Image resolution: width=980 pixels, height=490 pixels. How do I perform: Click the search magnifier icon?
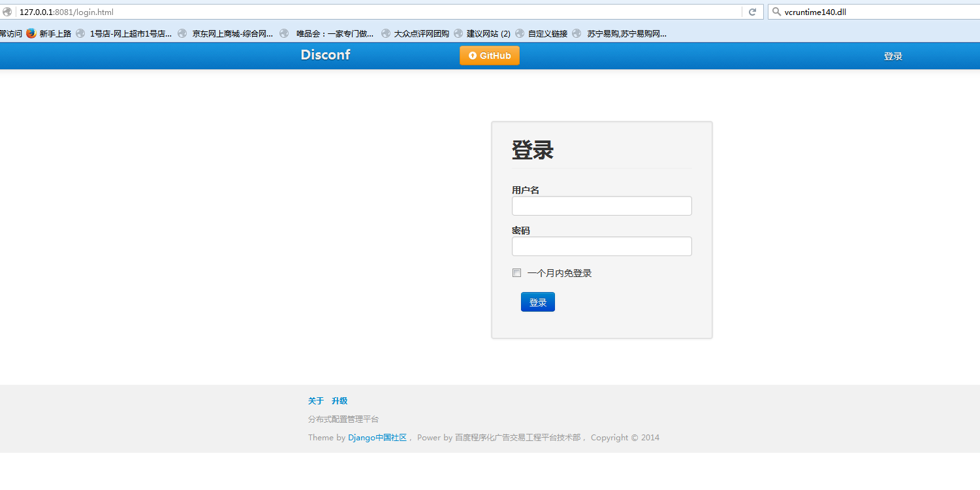pyautogui.click(x=776, y=12)
